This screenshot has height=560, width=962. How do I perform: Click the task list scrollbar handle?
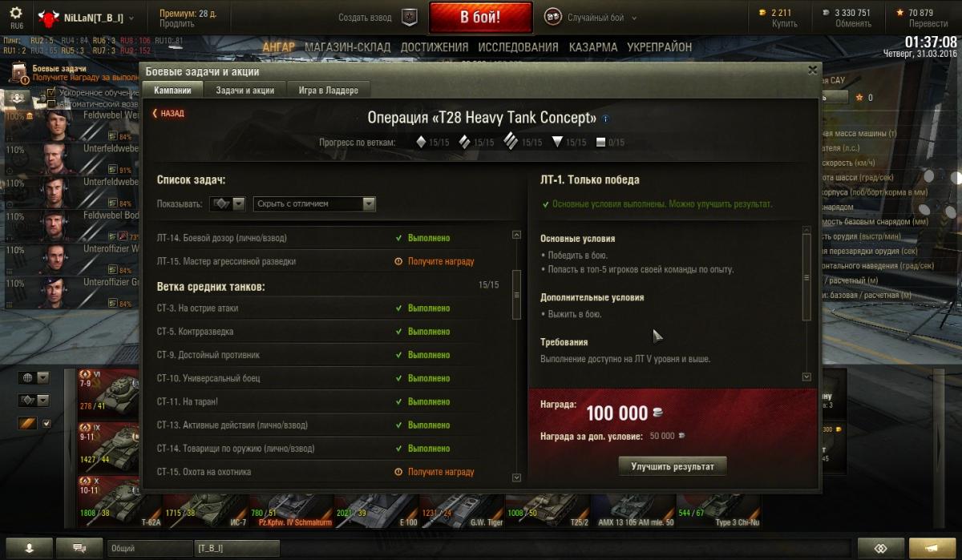516,295
